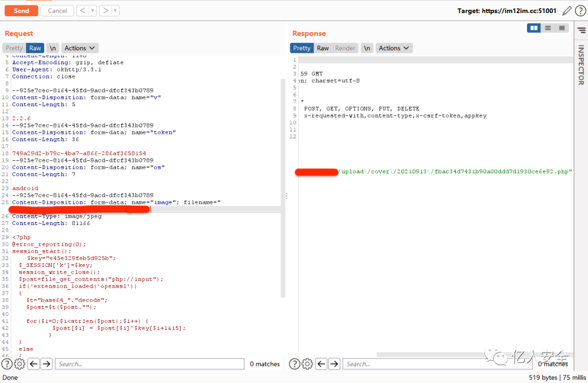Open the Response search settings gear

(307, 364)
